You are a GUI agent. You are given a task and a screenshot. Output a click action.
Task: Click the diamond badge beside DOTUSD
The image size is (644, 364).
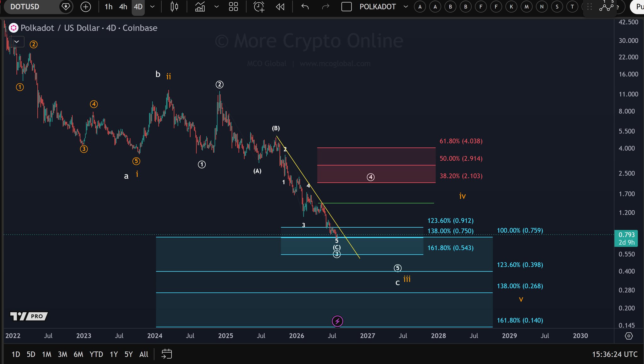pyautogui.click(x=65, y=7)
